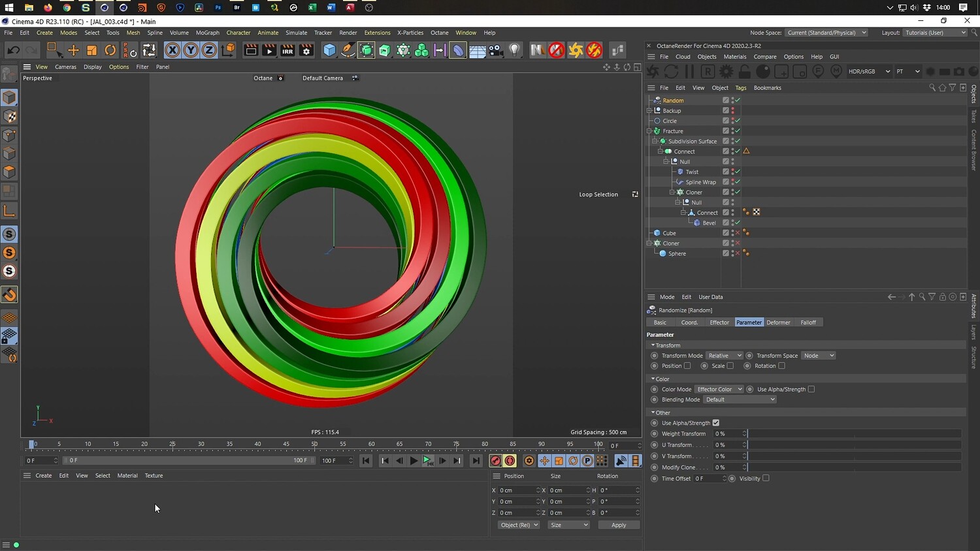The image size is (980, 551).
Task: Select the Scale tool in the toolbar
Action: tap(91, 50)
